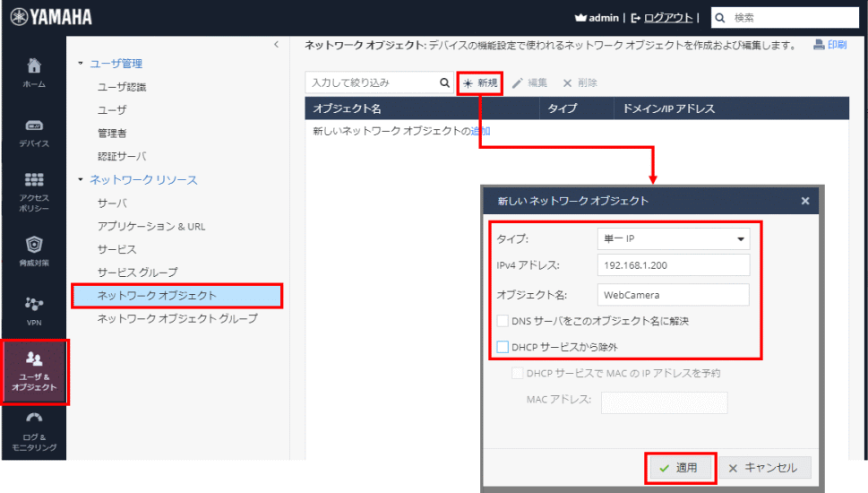Open the type dropdown showing 単一 IP
The height and width of the screenshot is (493, 868).
click(672, 239)
